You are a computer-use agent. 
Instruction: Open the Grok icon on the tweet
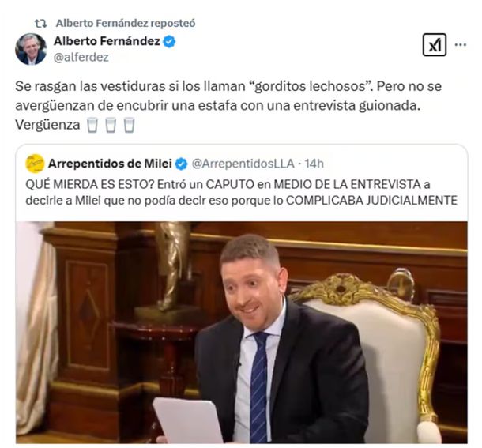435,45
